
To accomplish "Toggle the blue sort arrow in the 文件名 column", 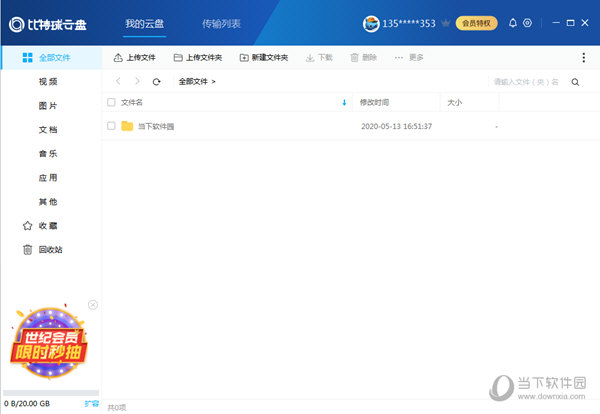I will [x=344, y=102].
